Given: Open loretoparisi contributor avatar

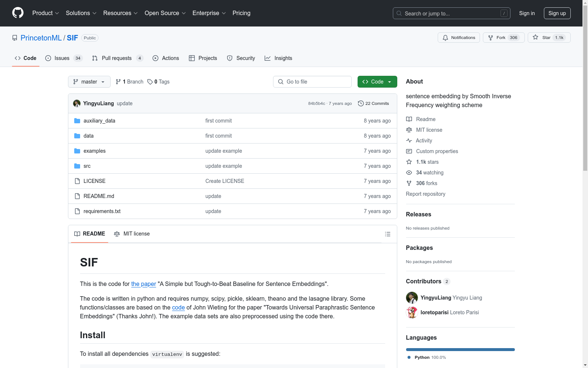Looking at the screenshot, I should 412,312.
